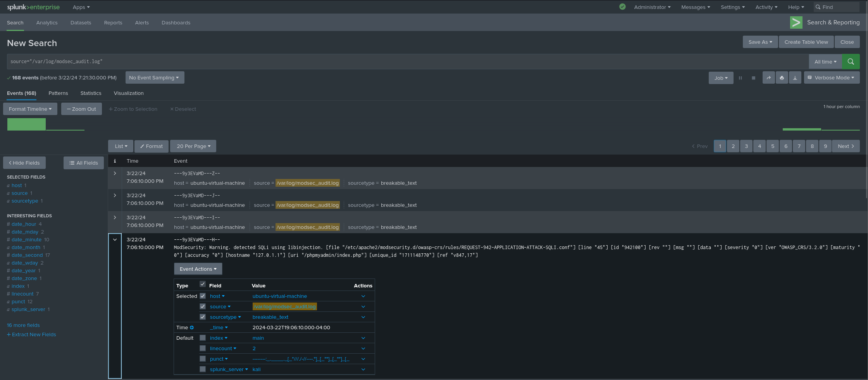Open actions arrow for linecount row
The image size is (868, 380).
363,348
